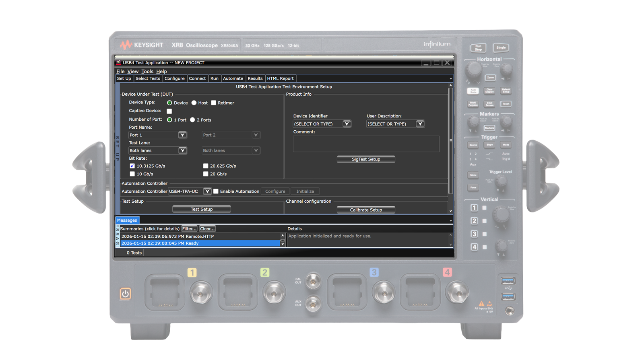
Task: Select the 2 Ports option
Action: coord(192,120)
